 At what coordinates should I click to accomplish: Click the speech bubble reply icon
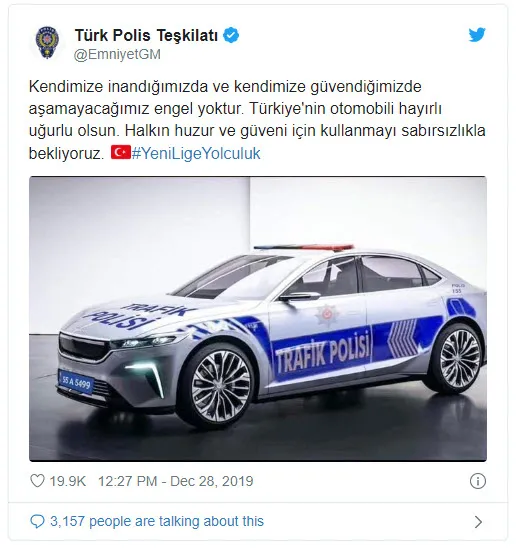click(37, 521)
